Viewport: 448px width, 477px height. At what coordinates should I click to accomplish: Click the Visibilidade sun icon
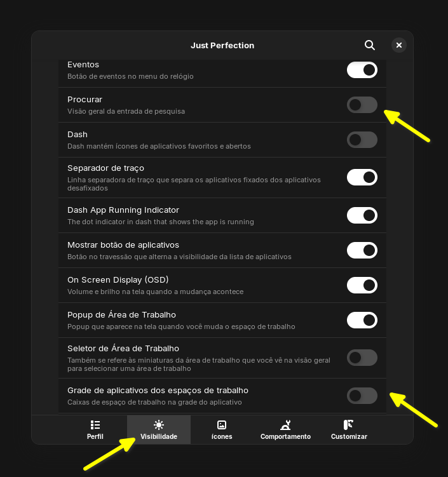click(x=159, y=425)
